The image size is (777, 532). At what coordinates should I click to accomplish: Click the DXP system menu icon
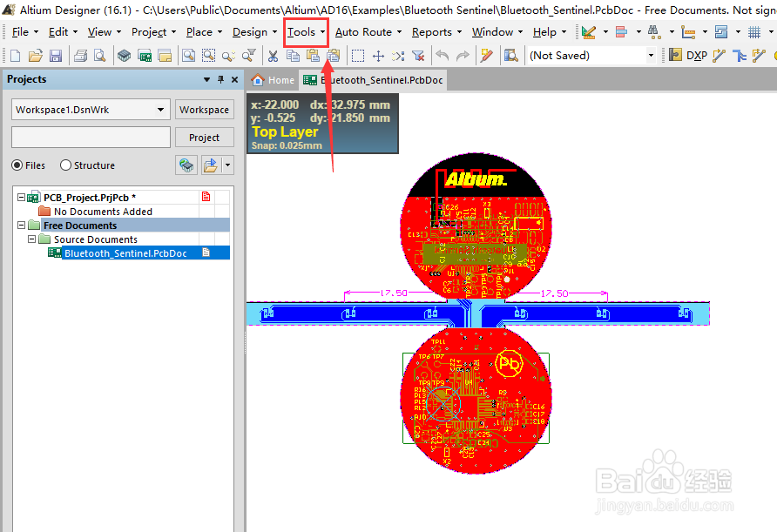[x=688, y=56]
